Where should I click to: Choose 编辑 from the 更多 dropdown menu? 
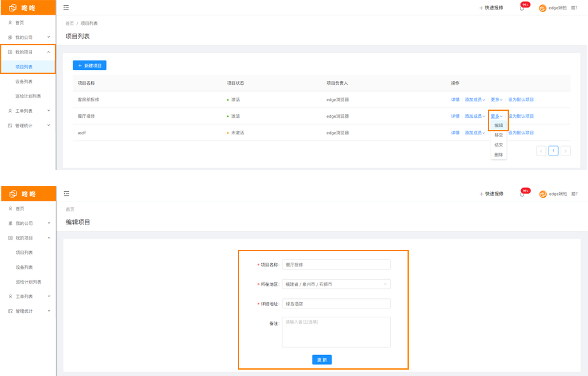(x=498, y=126)
